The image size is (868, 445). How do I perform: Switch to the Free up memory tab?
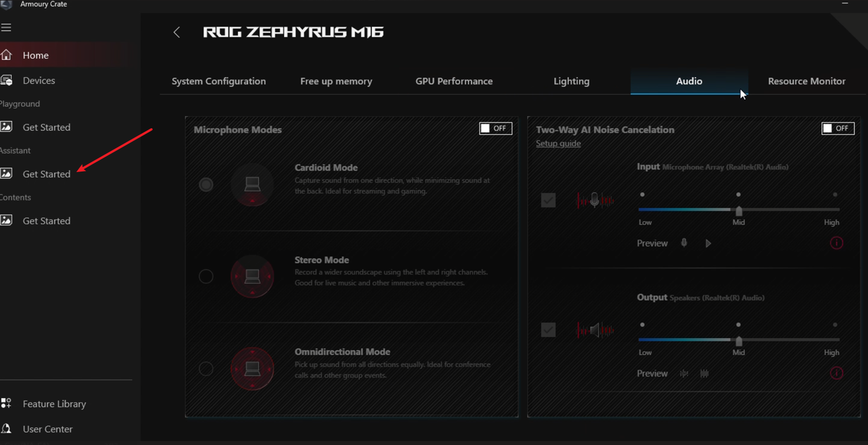[x=336, y=81]
